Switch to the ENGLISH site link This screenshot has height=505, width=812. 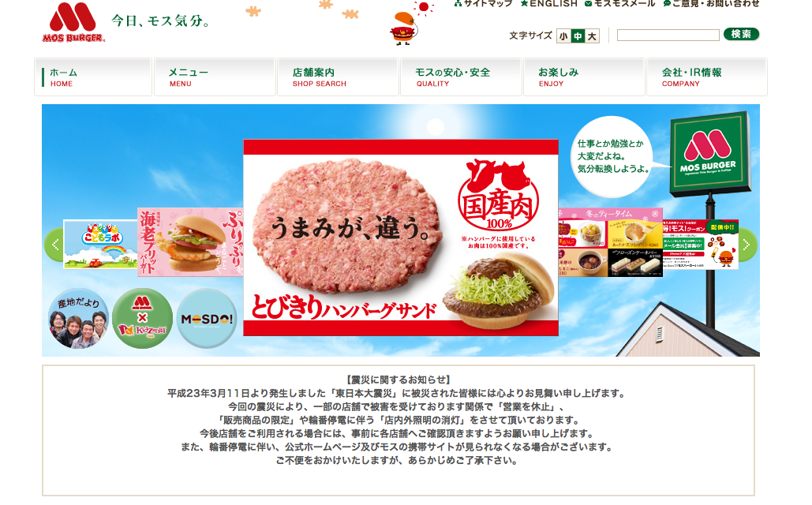pos(548,4)
